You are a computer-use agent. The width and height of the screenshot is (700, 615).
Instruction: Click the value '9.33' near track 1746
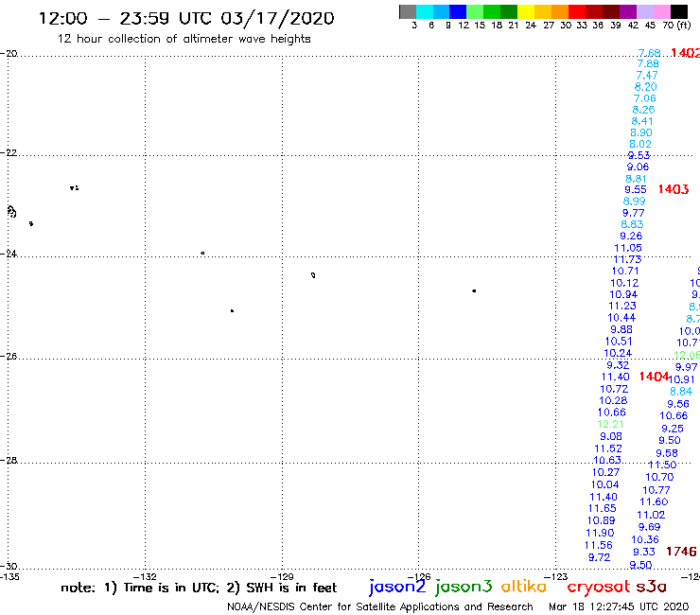point(644,552)
